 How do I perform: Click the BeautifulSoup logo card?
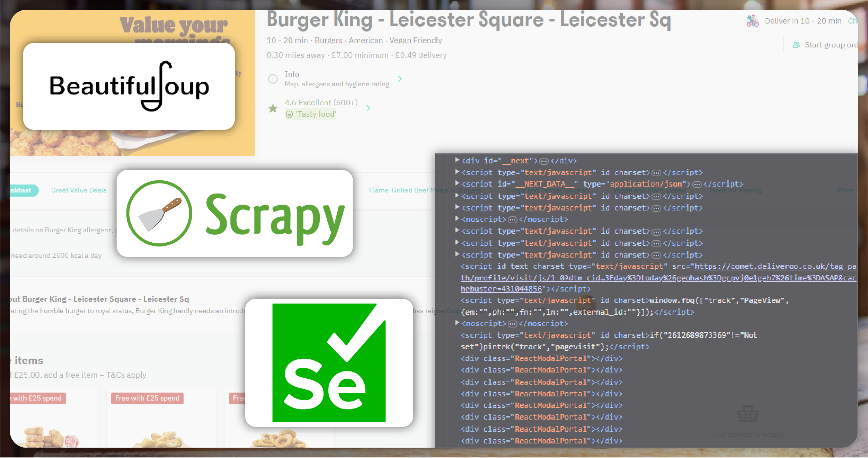(129, 87)
